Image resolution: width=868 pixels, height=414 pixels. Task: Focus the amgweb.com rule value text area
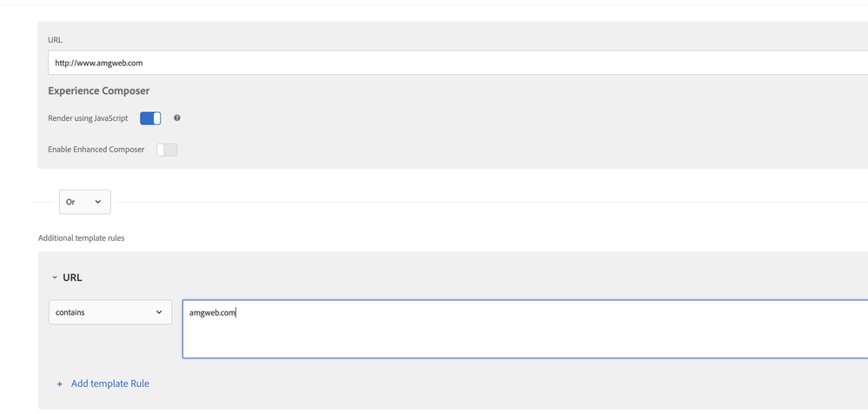(x=521, y=329)
